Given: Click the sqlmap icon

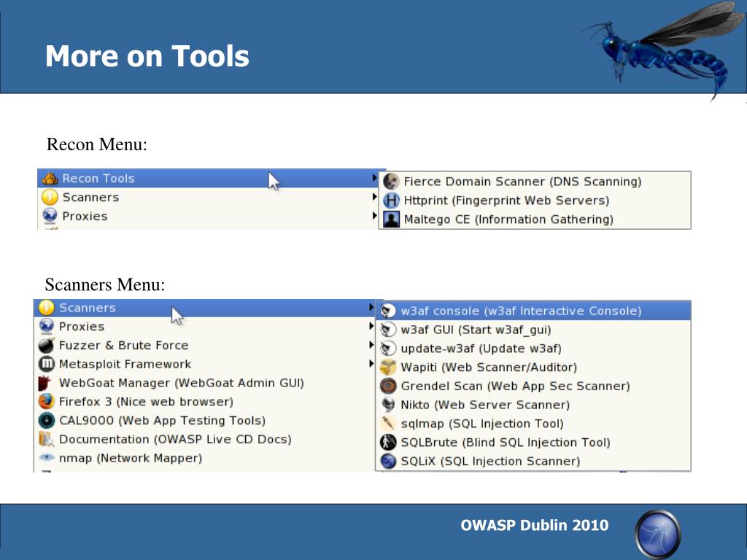Looking at the screenshot, I should coord(388,424).
